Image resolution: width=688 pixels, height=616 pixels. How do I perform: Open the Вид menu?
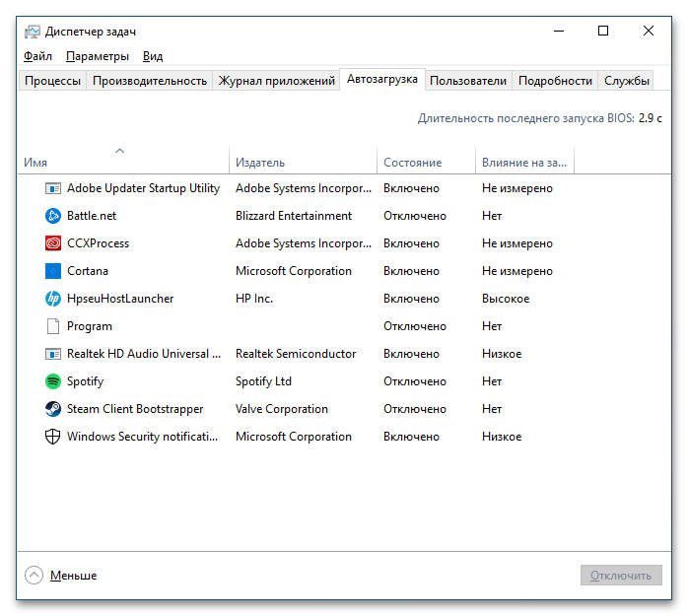pyautogui.click(x=153, y=56)
